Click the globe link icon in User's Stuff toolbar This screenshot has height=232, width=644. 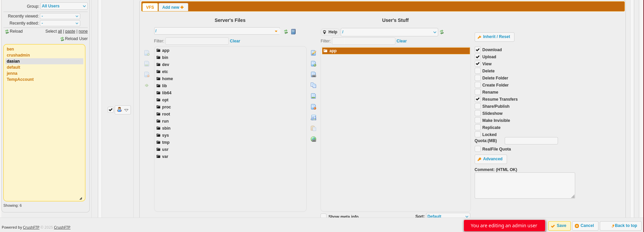313,139
